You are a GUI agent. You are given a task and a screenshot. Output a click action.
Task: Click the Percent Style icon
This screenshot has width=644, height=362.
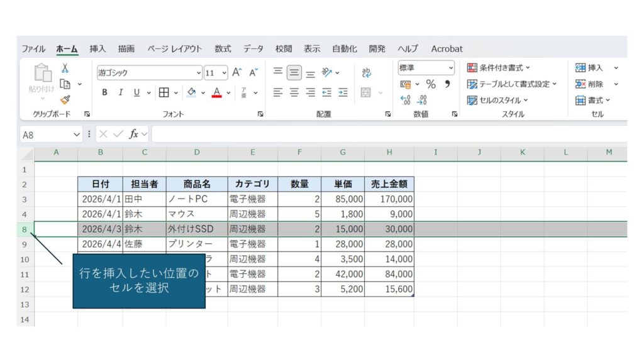click(431, 84)
